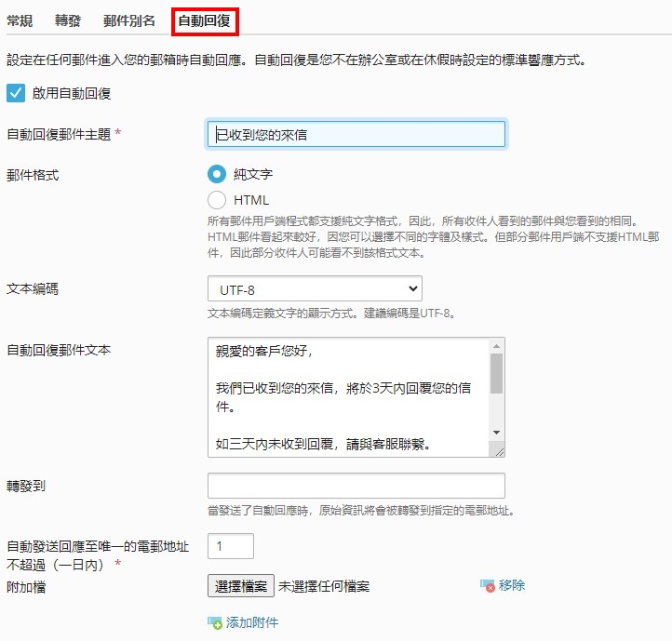Click the textarea scroll down arrow

pyautogui.click(x=496, y=433)
